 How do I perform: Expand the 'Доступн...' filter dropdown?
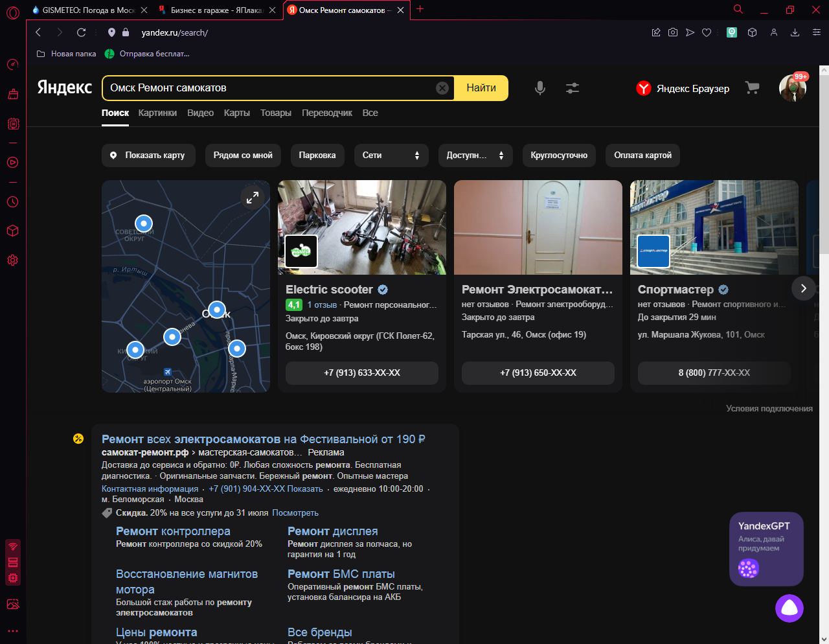click(475, 155)
